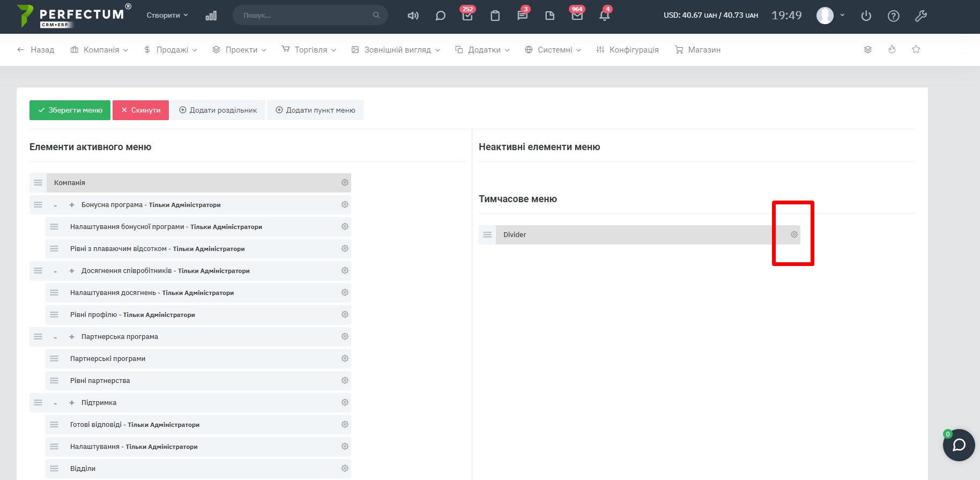Collapse the Бонусна програма submenu
This screenshot has width=980, height=480.
55,205
